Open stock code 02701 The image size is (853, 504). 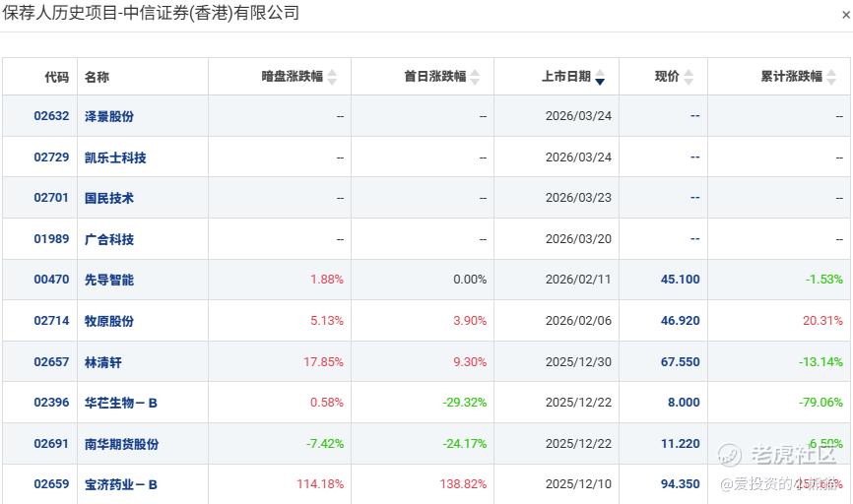click(51, 197)
